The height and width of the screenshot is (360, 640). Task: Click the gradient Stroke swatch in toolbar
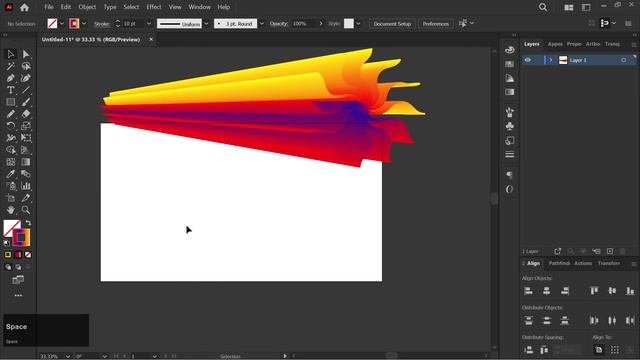(x=21, y=238)
